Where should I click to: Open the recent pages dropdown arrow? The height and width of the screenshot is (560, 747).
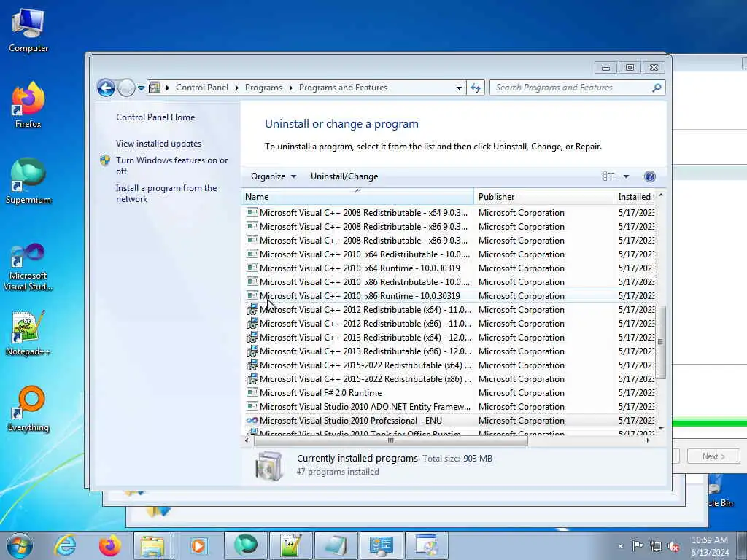click(x=141, y=88)
